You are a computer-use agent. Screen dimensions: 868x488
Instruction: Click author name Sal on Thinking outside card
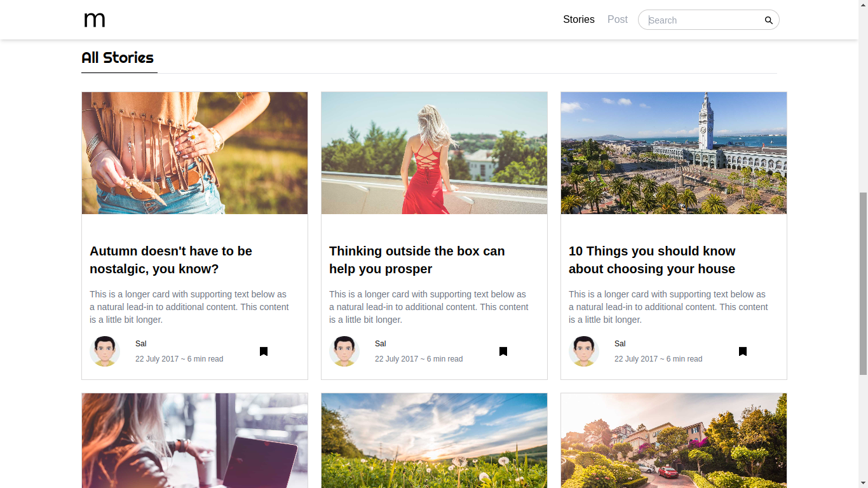381,344
